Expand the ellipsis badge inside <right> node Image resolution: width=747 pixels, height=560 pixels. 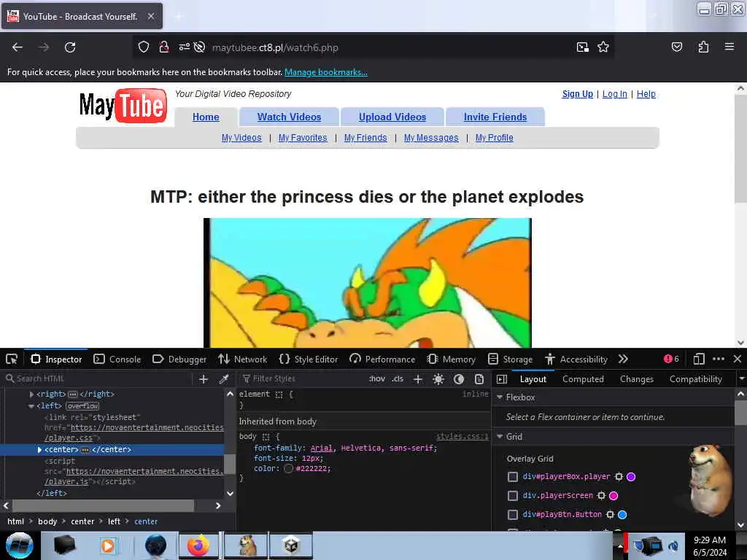coord(72,394)
